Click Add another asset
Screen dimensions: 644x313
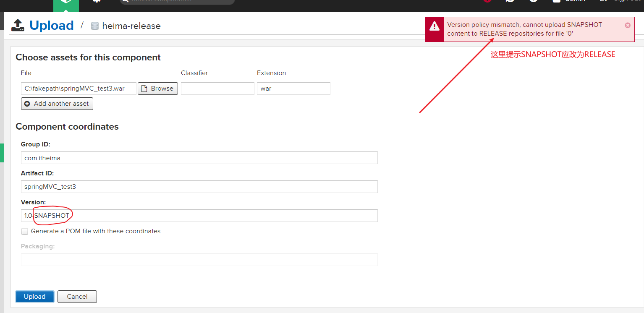[57, 103]
